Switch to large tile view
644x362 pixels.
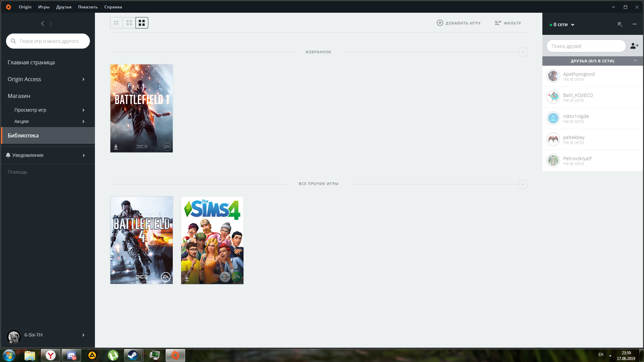click(142, 23)
